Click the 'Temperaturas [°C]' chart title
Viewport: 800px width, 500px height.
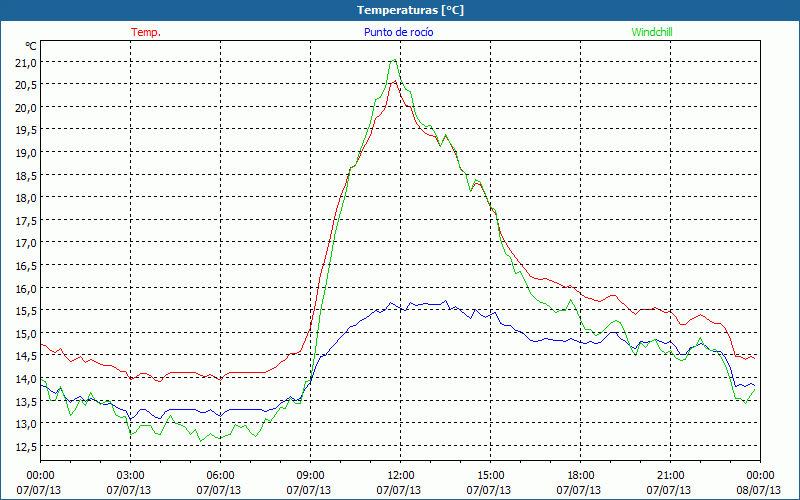[x=410, y=10]
